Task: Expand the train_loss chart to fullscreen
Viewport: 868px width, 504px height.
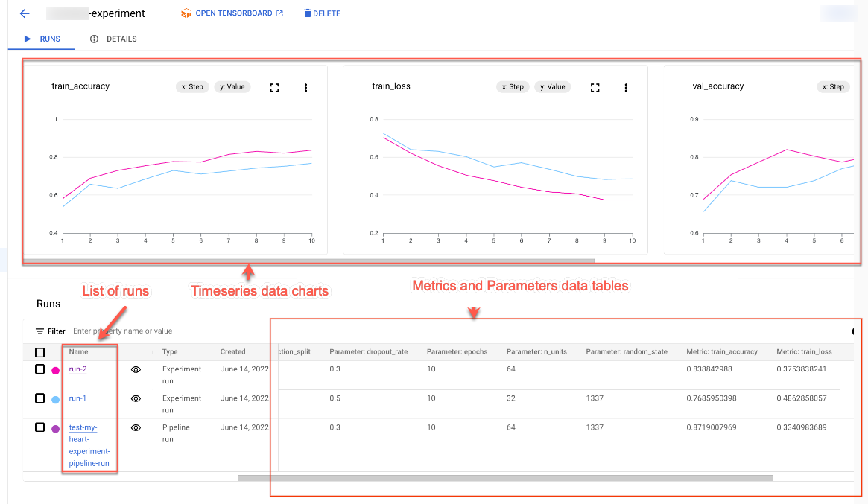Action: pyautogui.click(x=595, y=87)
